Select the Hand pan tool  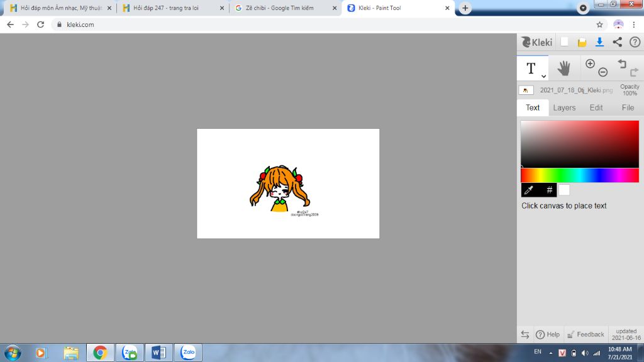point(564,68)
